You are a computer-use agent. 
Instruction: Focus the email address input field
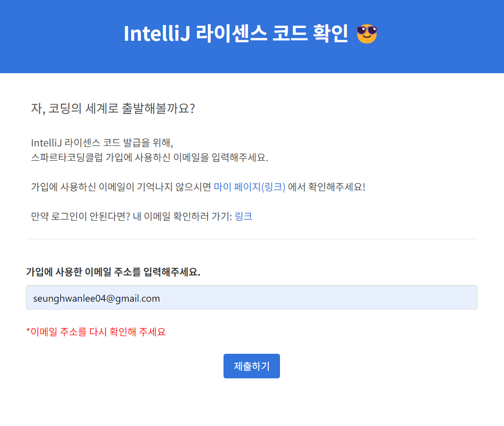[x=252, y=297]
